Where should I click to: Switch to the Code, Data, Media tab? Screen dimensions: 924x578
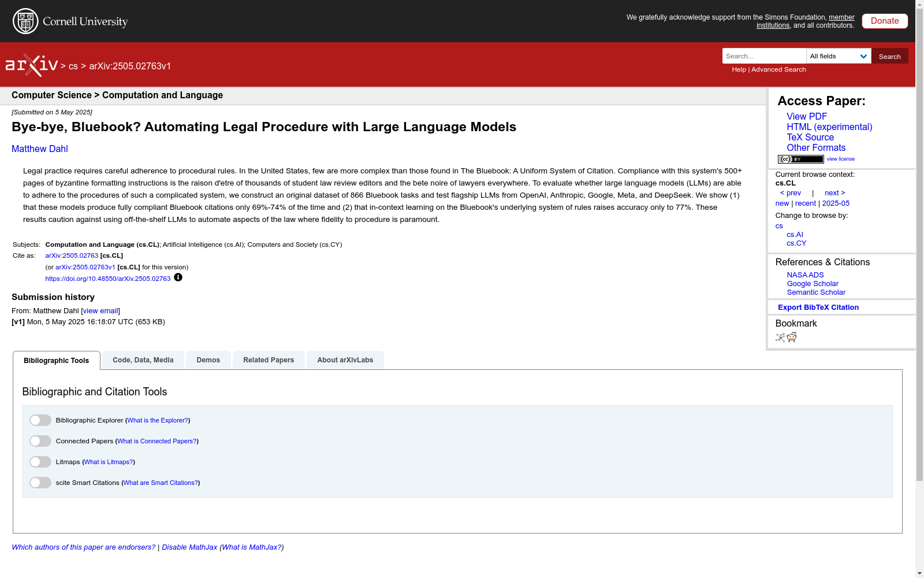(143, 360)
